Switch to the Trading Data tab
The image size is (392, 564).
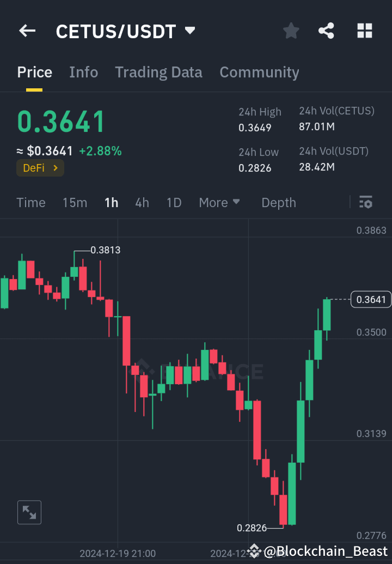point(158,72)
